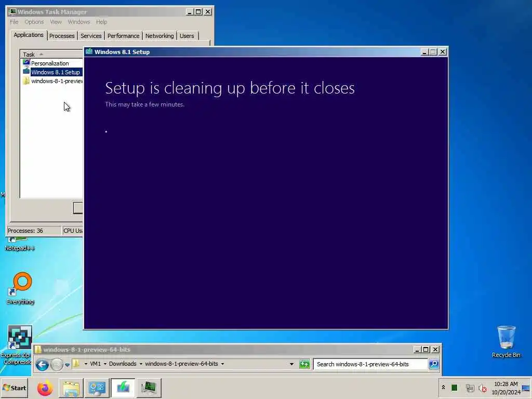Open the muted volume tray icon
532x399 pixels.
pyautogui.click(x=482, y=388)
